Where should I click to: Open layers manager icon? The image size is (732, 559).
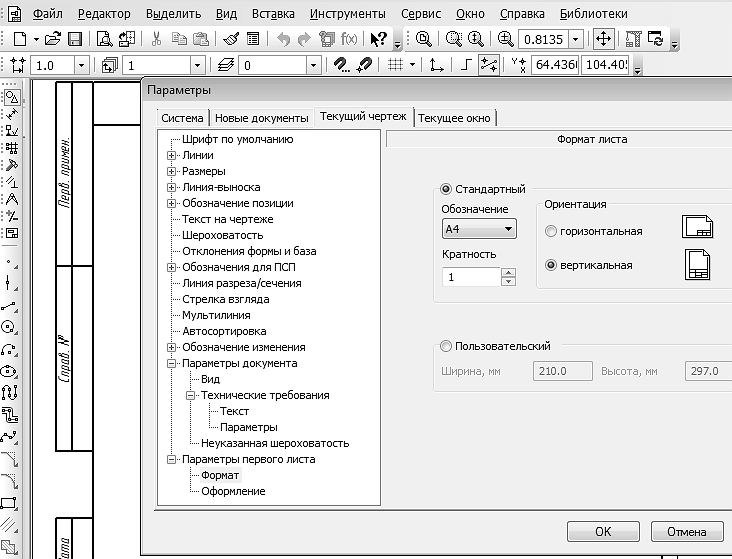click(x=226, y=65)
